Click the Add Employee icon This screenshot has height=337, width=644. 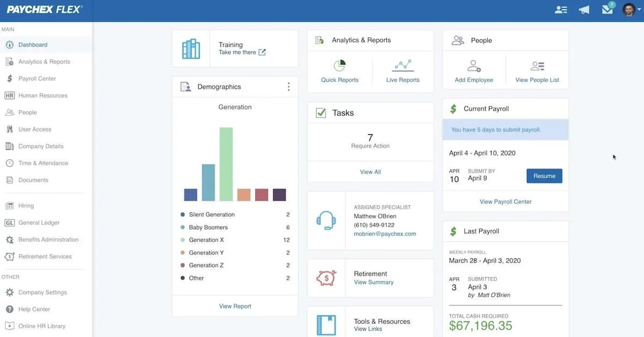[474, 66]
